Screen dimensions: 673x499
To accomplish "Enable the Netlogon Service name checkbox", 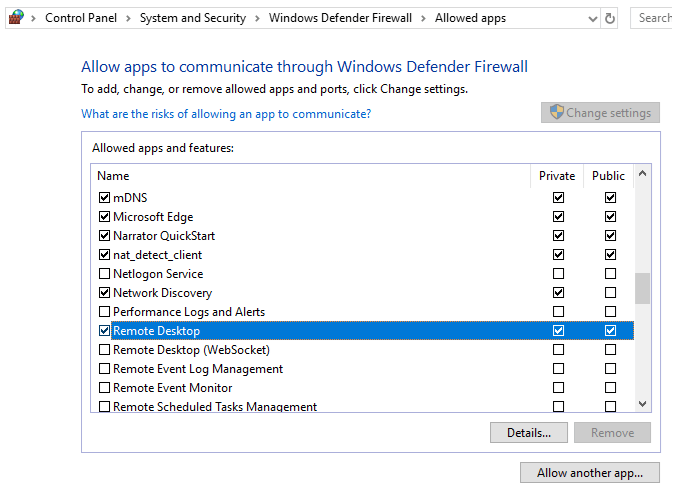I will point(104,273).
